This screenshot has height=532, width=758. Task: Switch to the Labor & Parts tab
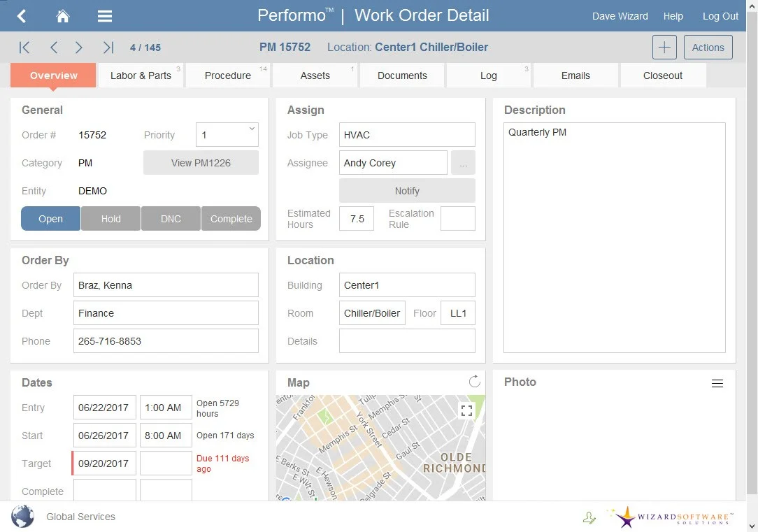tap(141, 76)
